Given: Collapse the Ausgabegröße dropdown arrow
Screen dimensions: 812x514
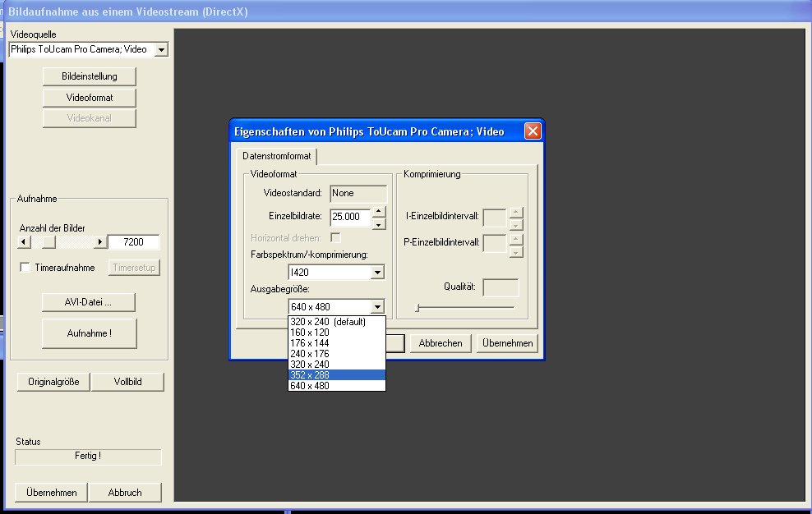Looking at the screenshot, I should tap(377, 307).
